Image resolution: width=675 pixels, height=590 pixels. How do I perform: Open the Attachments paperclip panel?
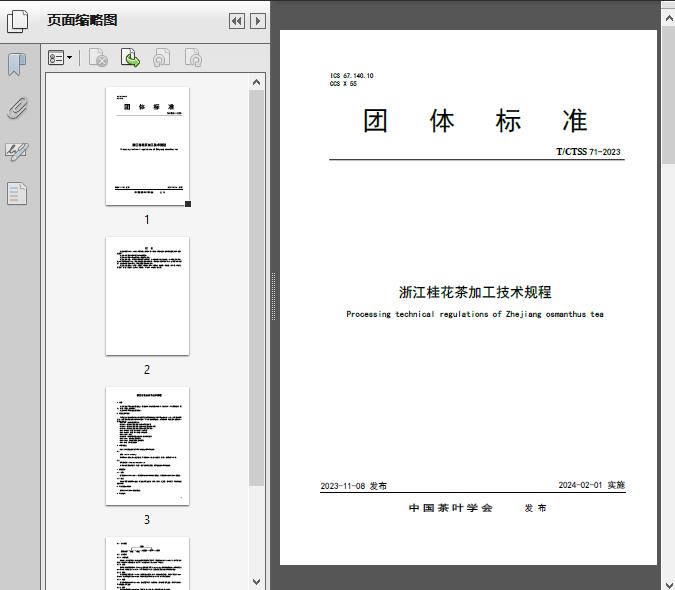[17, 108]
